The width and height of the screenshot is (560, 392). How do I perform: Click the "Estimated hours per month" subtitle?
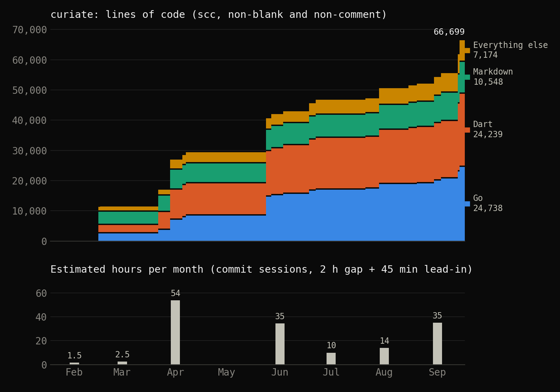[x=261, y=269]
